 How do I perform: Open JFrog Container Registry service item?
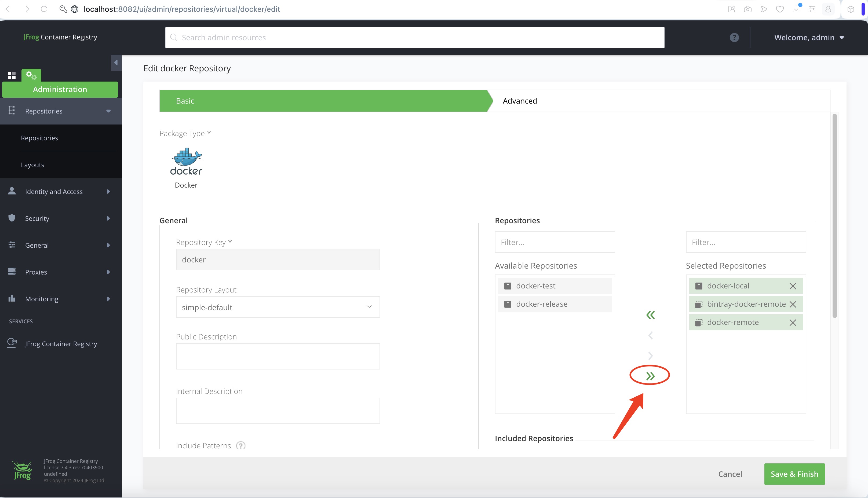[x=61, y=344]
